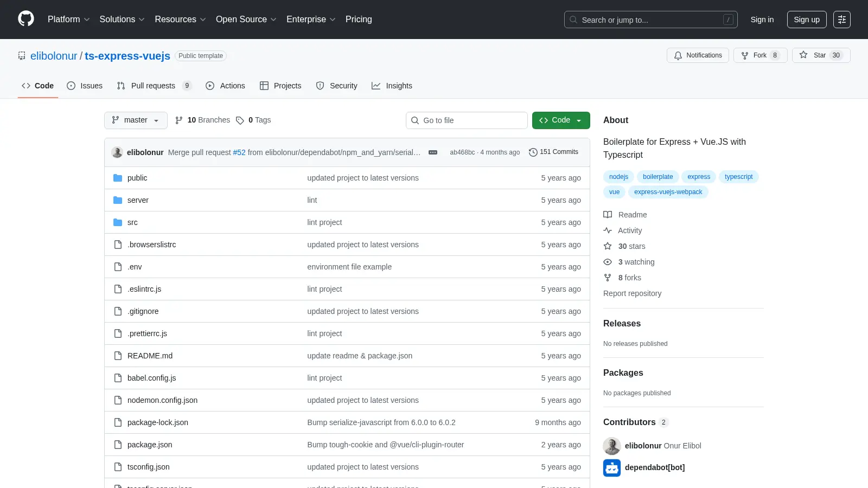
Task: Open the green Code dropdown button
Action: pyautogui.click(x=561, y=120)
